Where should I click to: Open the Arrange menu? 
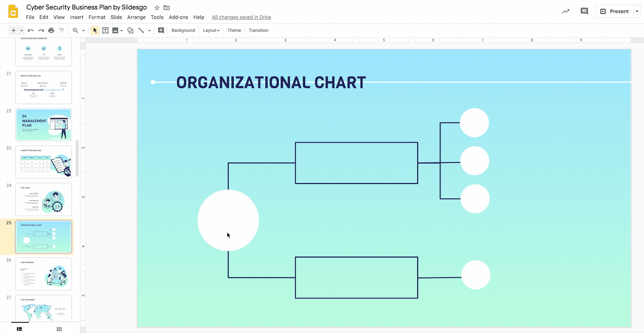[136, 17]
